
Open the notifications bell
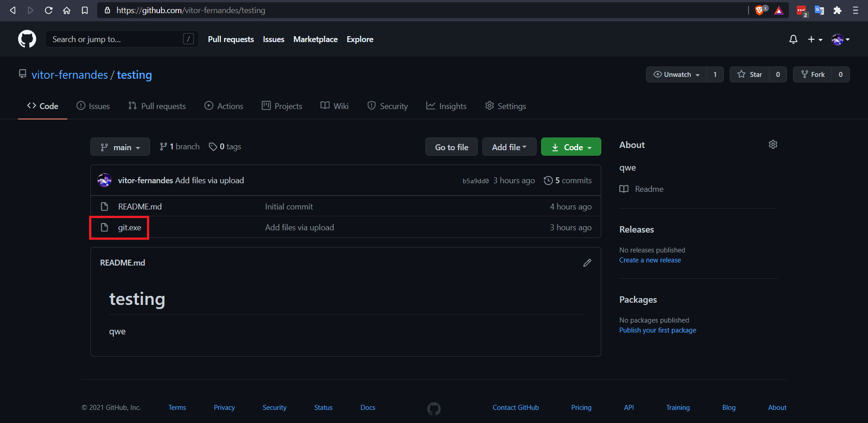click(793, 39)
